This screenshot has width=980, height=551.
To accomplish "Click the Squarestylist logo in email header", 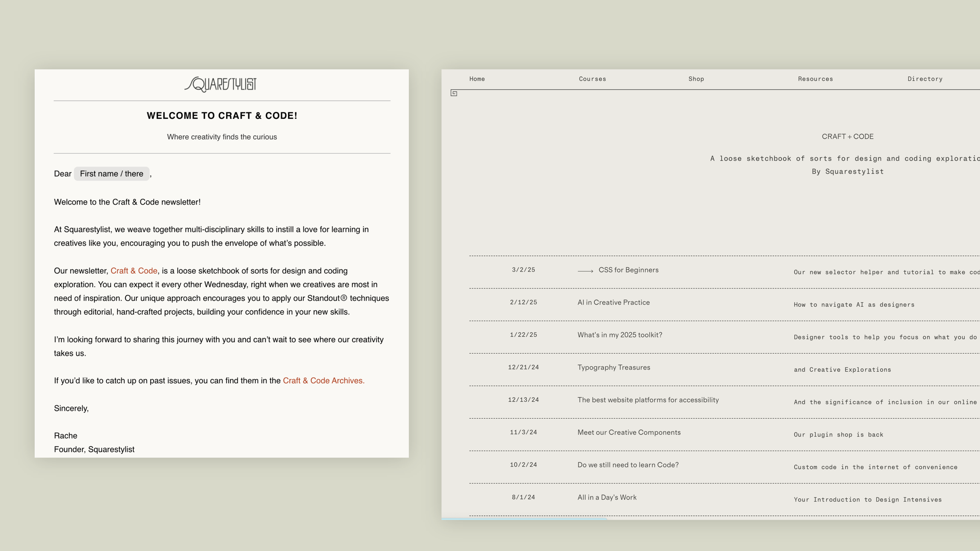I will (221, 84).
